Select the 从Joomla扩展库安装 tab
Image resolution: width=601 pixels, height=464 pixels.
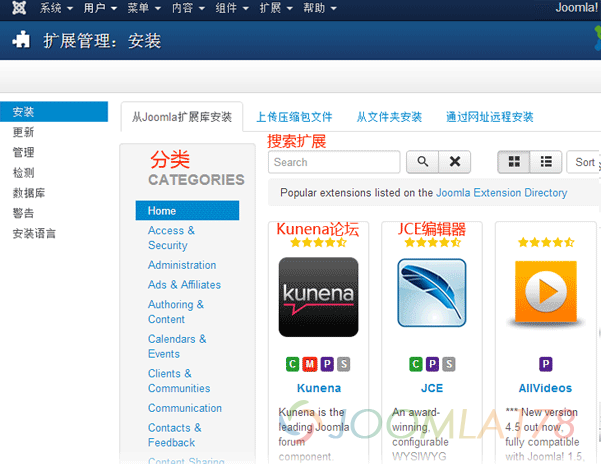[x=182, y=117]
